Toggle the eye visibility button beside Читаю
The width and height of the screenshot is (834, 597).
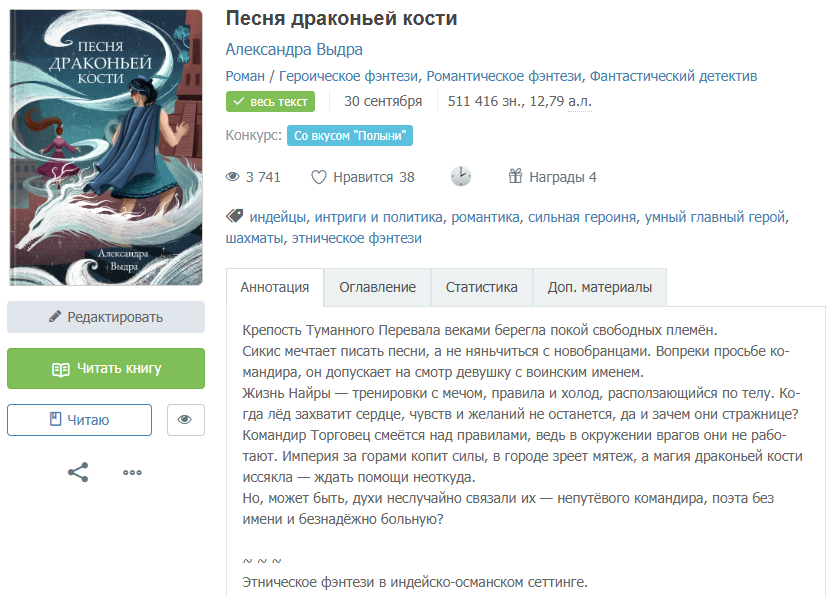[x=186, y=420]
